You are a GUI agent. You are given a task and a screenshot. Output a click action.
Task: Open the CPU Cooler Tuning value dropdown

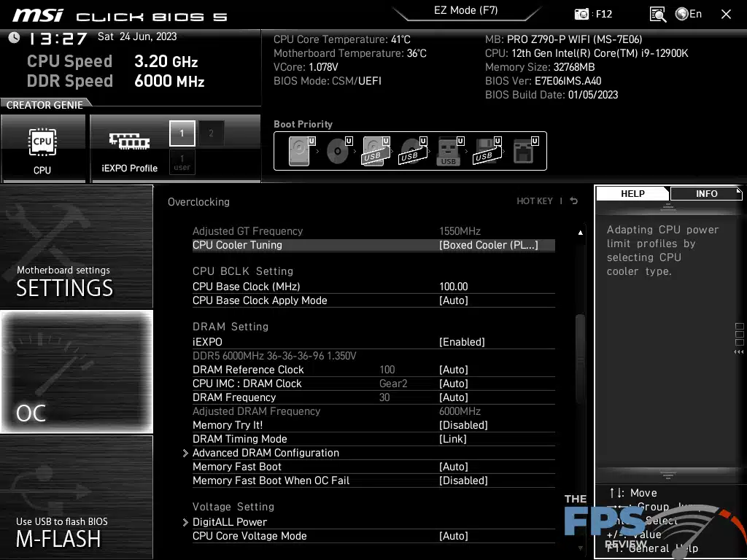click(x=489, y=245)
